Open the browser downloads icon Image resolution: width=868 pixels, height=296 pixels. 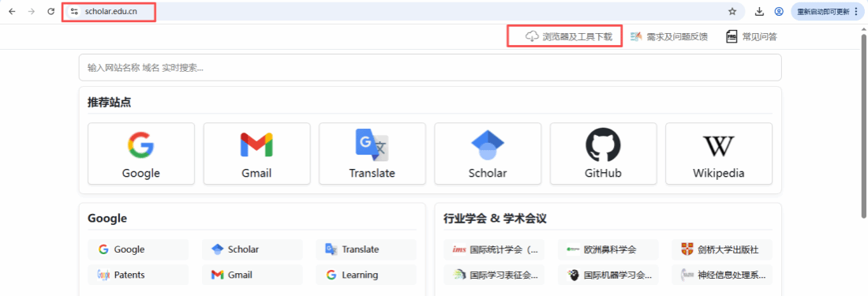coord(759,11)
